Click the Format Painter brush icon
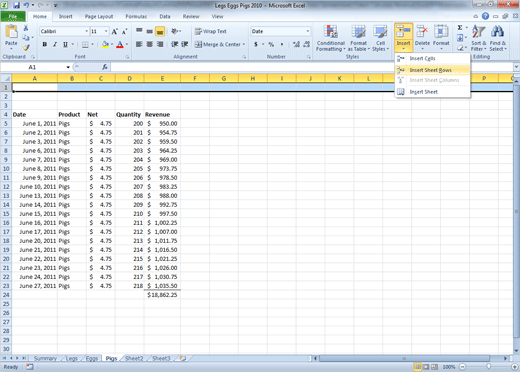Screen dimensions: 520x372 click(26, 48)
